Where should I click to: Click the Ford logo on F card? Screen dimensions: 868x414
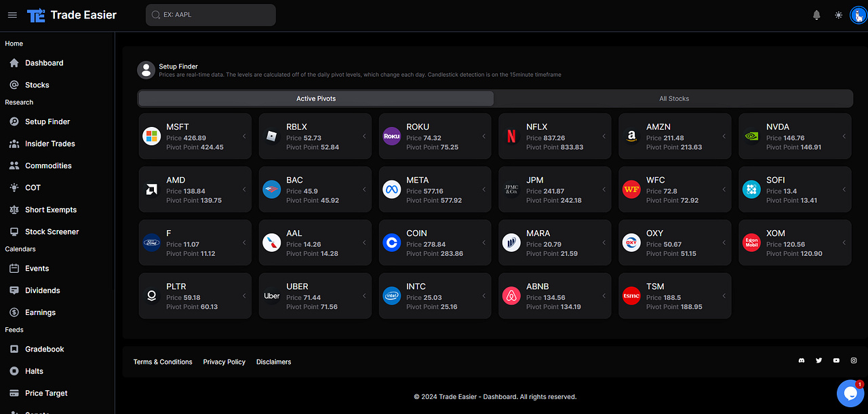[152, 243]
